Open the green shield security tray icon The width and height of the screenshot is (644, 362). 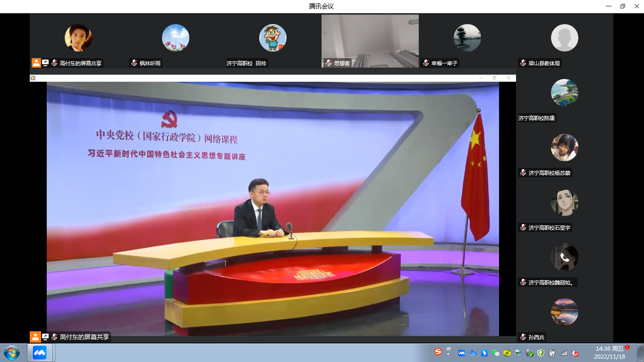point(541,353)
